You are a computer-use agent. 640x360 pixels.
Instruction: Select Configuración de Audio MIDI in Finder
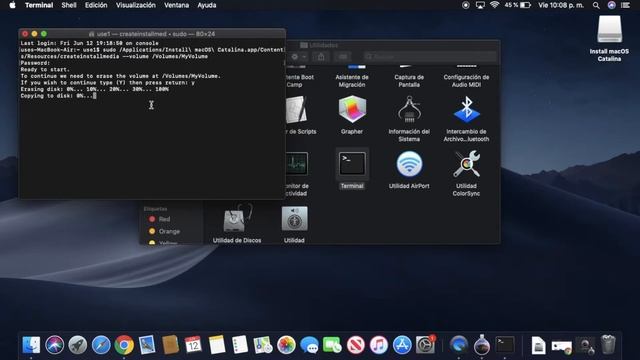466,77
